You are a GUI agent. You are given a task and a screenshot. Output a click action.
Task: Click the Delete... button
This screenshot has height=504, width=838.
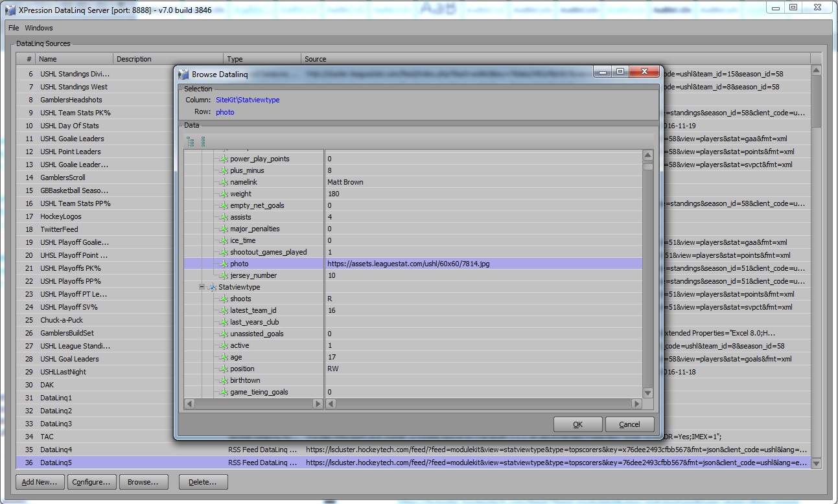[x=204, y=482]
